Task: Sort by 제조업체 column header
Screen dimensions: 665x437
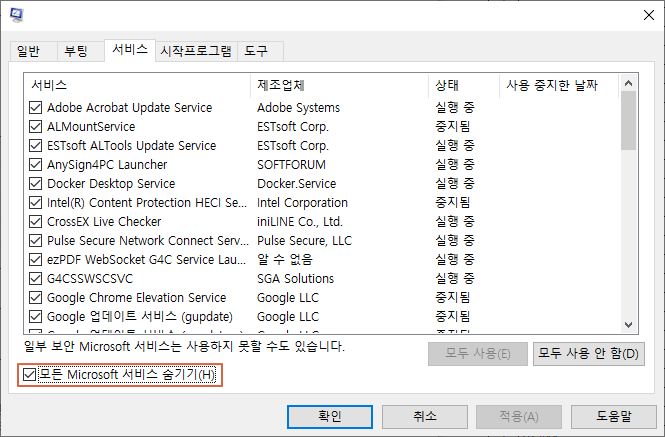Action: click(x=339, y=85)
